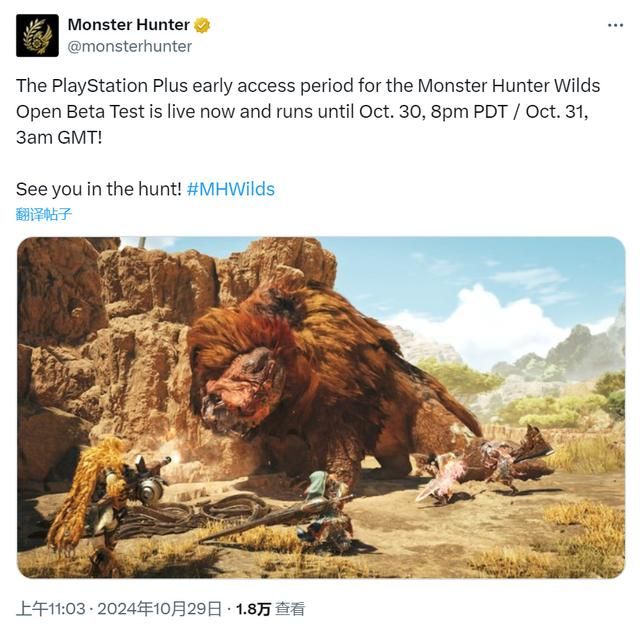Click the "3am GMT!" text line
Screen dimensions: 640x633
point(59,138)
